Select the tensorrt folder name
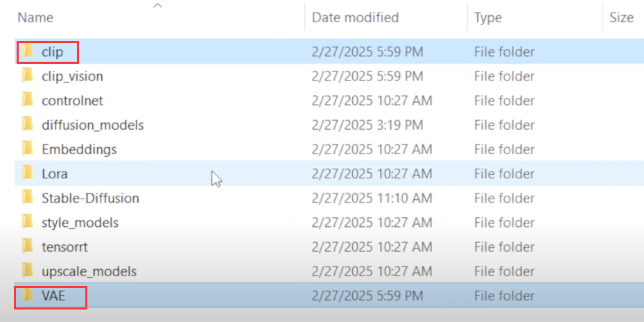The image size is (644, 322). click(x=64, y=247)
